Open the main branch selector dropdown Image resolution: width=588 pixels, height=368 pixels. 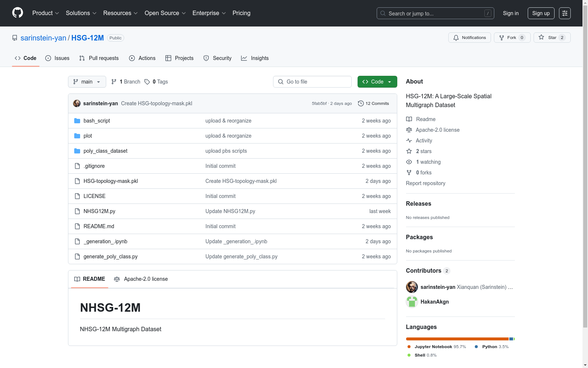pos(87,82)
